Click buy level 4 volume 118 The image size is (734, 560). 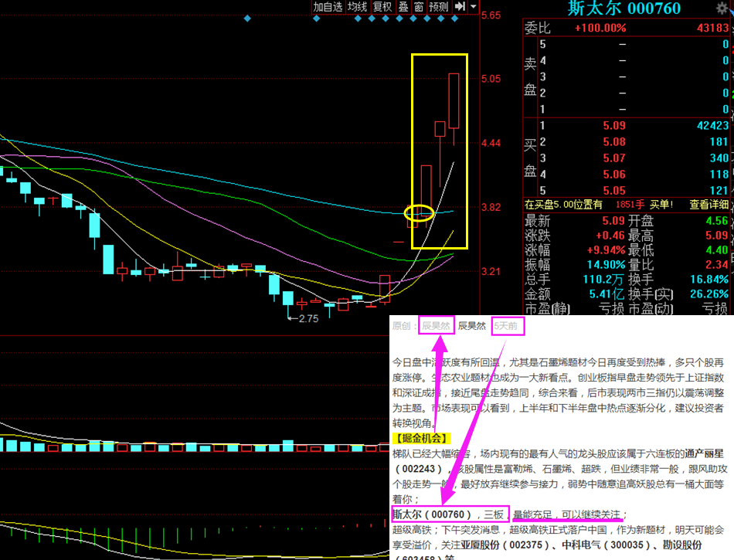click(719, 175)
